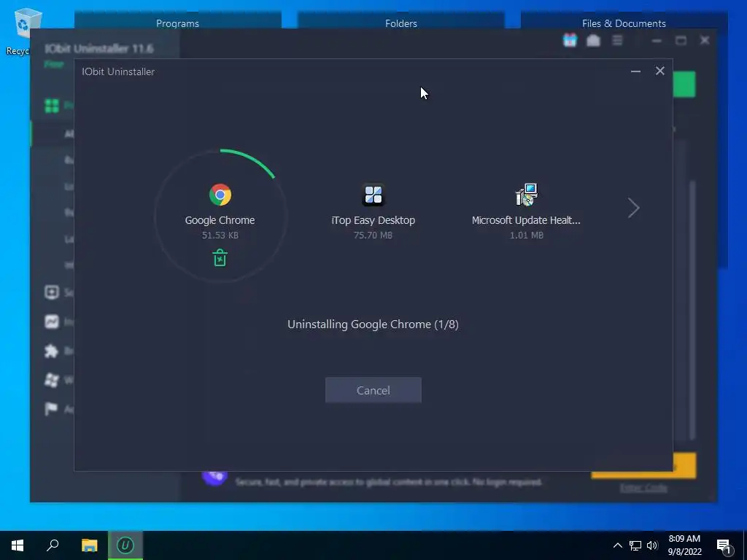Click IObit Uninstaller taskbar icon
This screenshot has width=747, height=560.
(x=125, y=545)
